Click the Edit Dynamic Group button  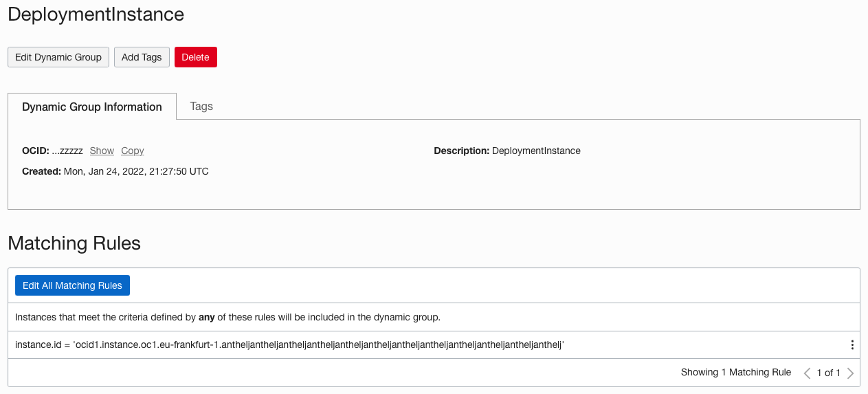click(x=58, y=57)
